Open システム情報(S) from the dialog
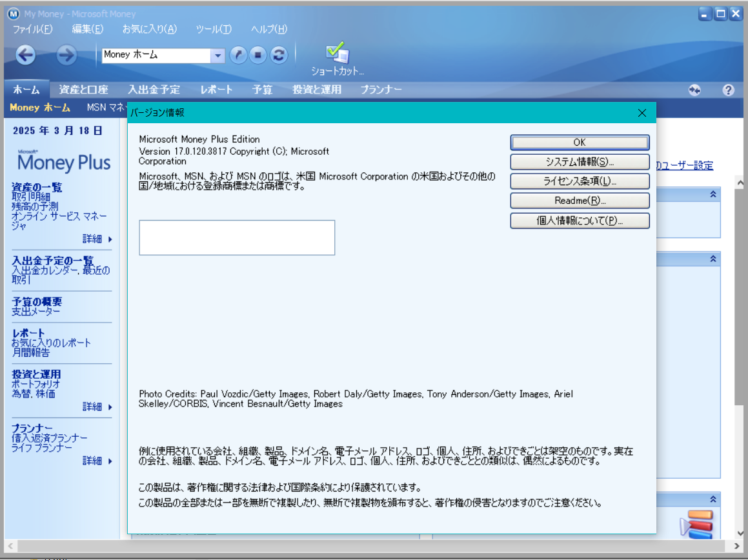The width and height of the screenshot is (748, 560). tap(580, 162)
